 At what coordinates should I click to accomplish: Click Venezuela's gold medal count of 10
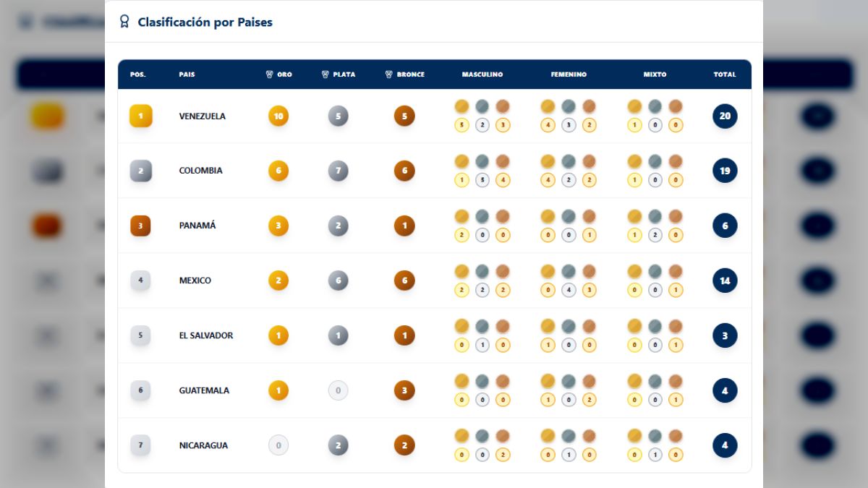[x=278, y=116]
